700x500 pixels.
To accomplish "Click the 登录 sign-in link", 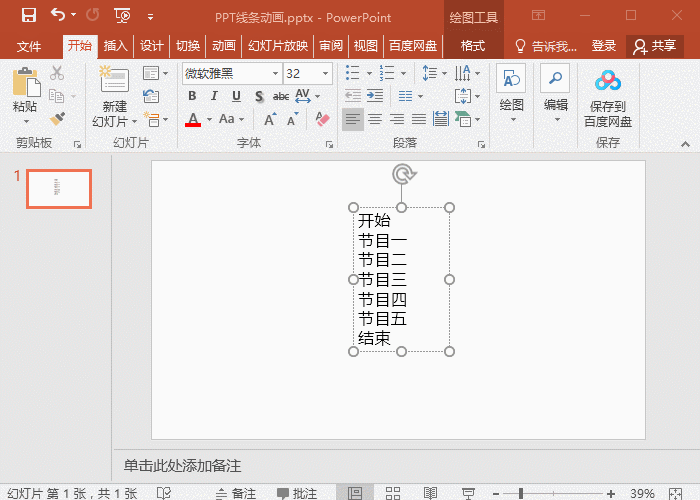I will click(604, 46).
